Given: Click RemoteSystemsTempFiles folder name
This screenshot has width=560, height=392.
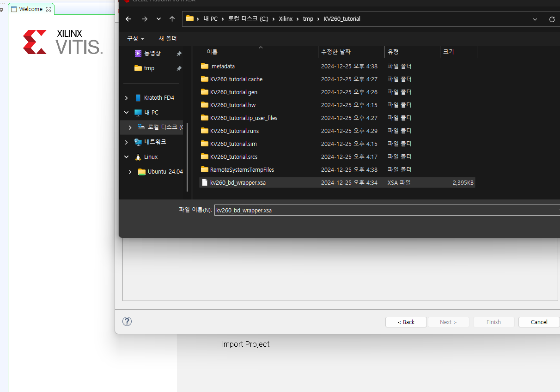Looking at the screenshot, I should coord(242,169).
